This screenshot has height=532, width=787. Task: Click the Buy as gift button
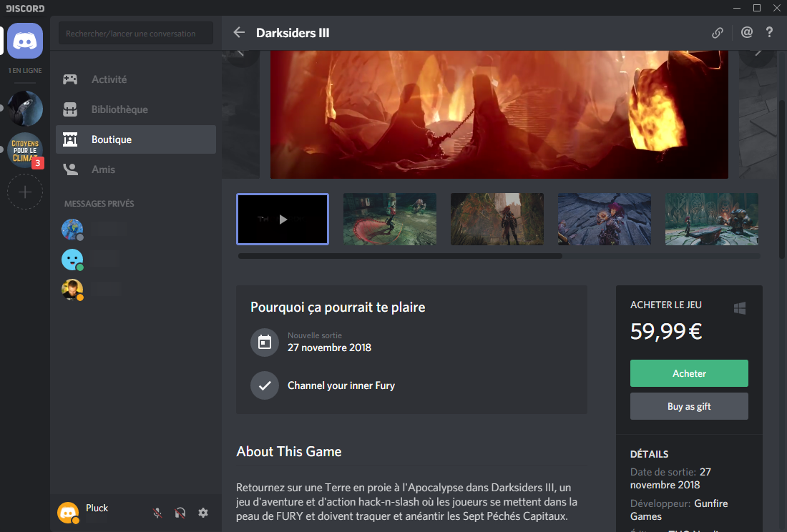coord(689,406)
